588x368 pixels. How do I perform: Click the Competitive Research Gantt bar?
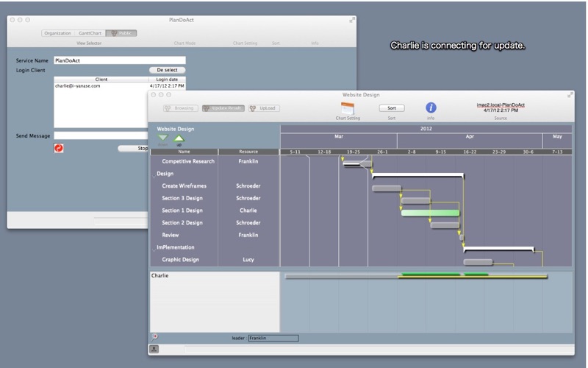point(357,163)
